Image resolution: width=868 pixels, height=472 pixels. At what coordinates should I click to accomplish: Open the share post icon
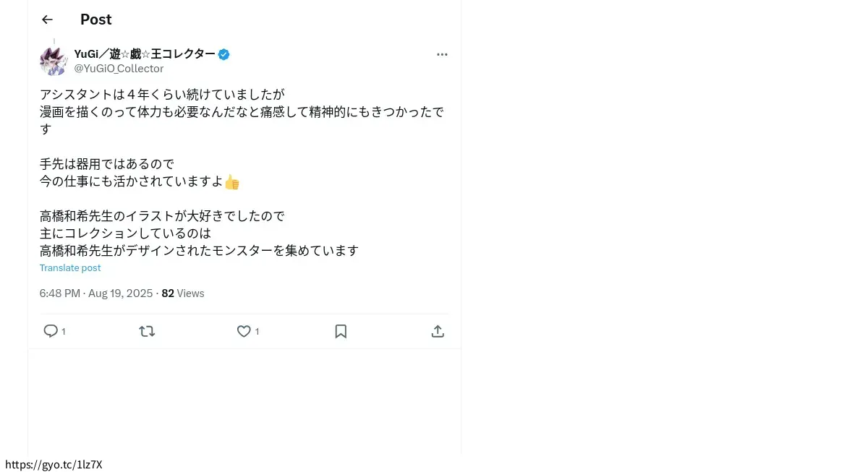point(438,331)
